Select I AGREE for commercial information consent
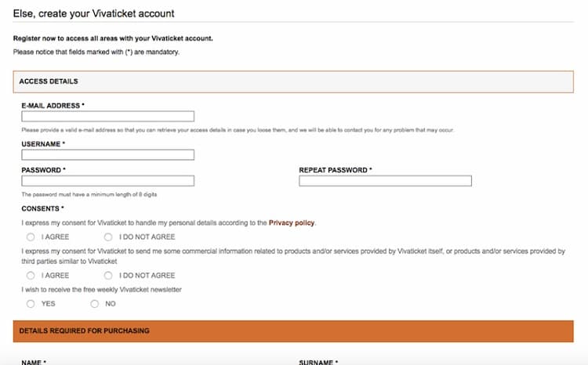This screenshot has width=588, height=365. (31, 276)
